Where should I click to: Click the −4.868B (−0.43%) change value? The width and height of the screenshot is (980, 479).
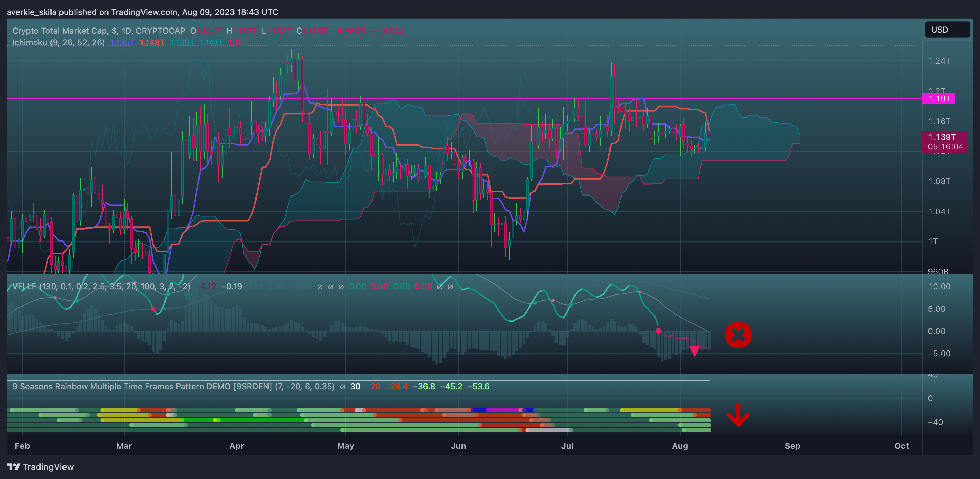click(367, 31)
